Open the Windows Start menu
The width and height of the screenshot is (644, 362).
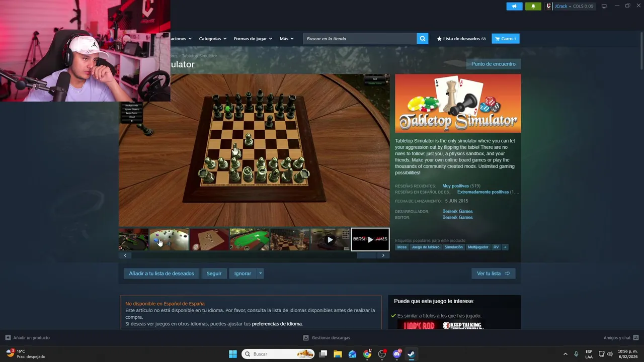[x=233, y=354]
